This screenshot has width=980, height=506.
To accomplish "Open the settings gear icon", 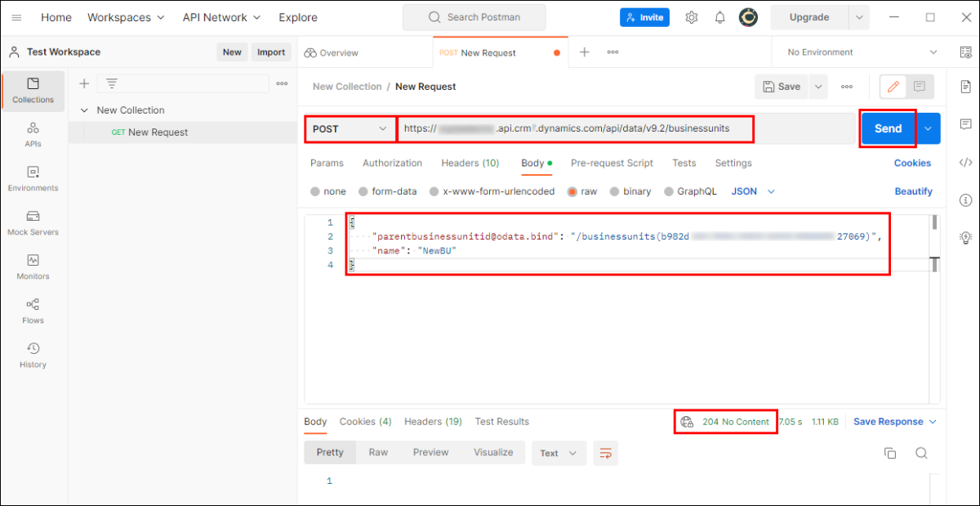I will pyautogui.click(x=692, y=17).
